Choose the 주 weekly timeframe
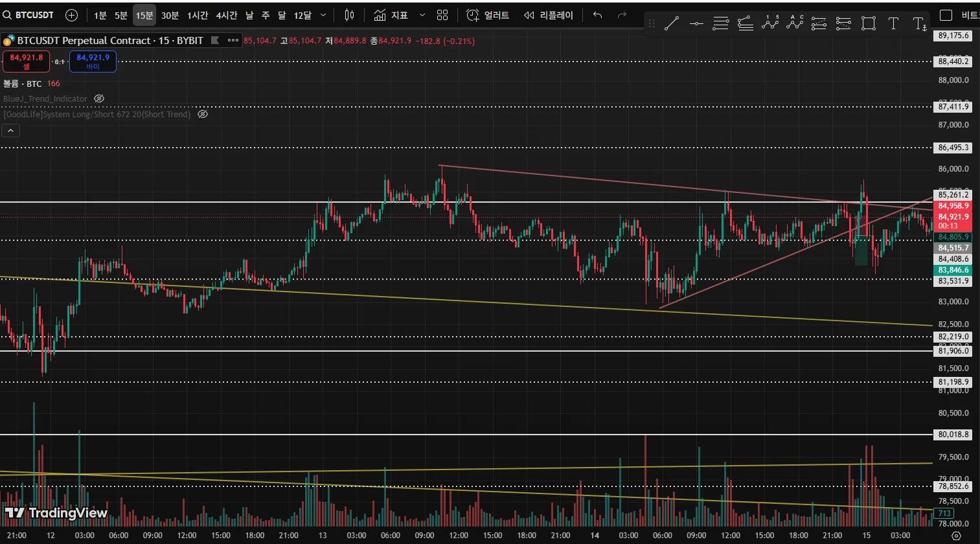The width and height of the screenshot is (980, 544). click(x=266, y=15)
